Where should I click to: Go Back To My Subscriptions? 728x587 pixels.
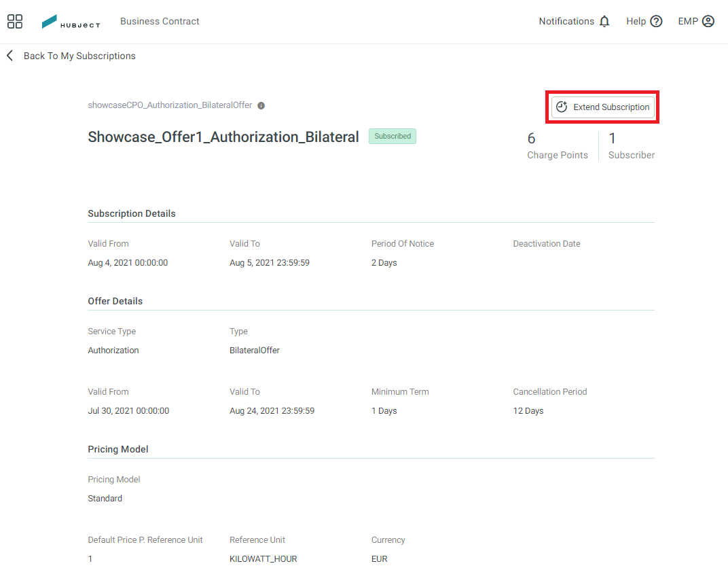coord(79,55)
